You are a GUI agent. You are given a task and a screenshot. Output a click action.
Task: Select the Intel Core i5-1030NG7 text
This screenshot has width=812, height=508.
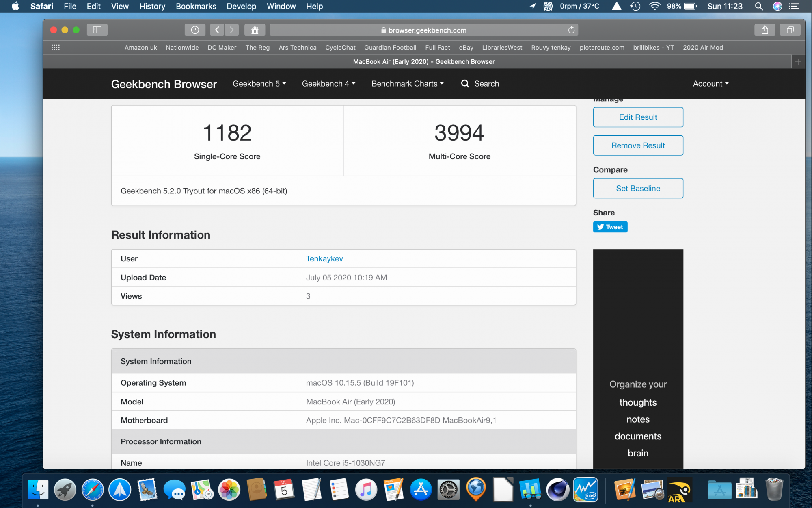(346, 463)
